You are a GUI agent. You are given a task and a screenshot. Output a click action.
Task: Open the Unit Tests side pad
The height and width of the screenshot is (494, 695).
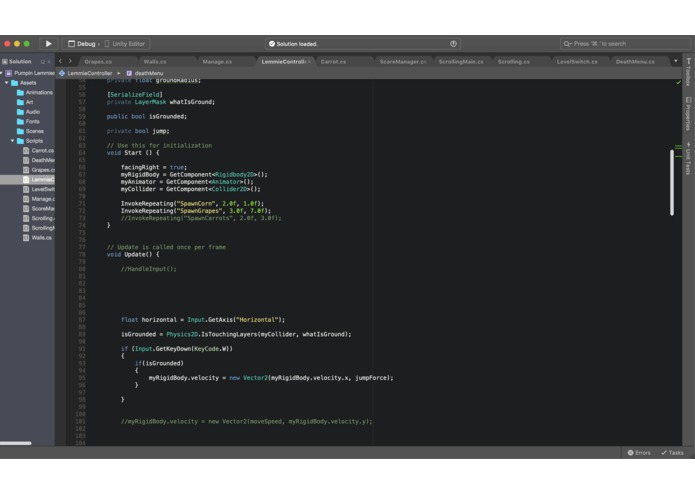coord(688,158)
